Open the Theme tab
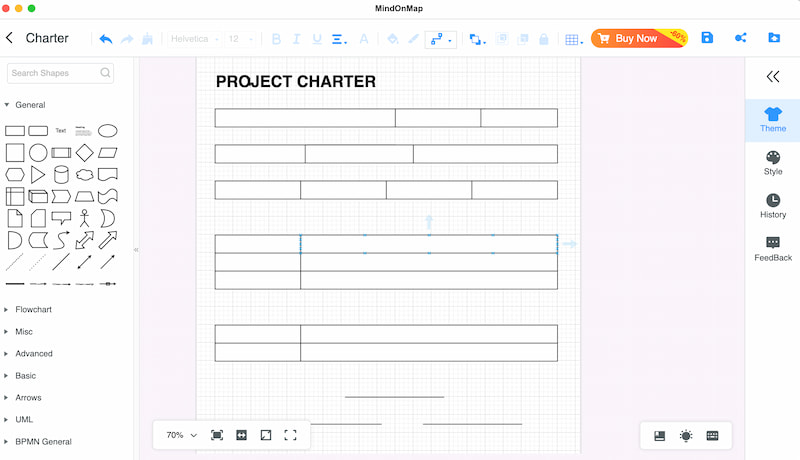The width and height of the screenshot is (800, 460). 773,120
